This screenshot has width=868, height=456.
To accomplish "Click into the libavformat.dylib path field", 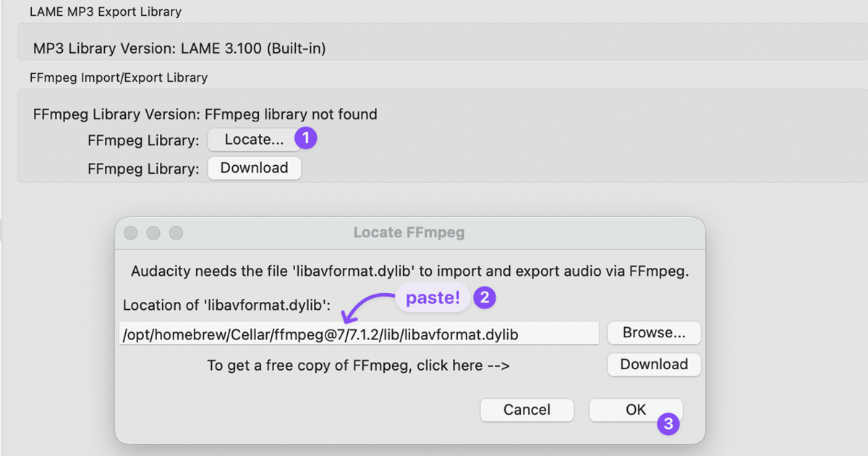I will 359,334.
